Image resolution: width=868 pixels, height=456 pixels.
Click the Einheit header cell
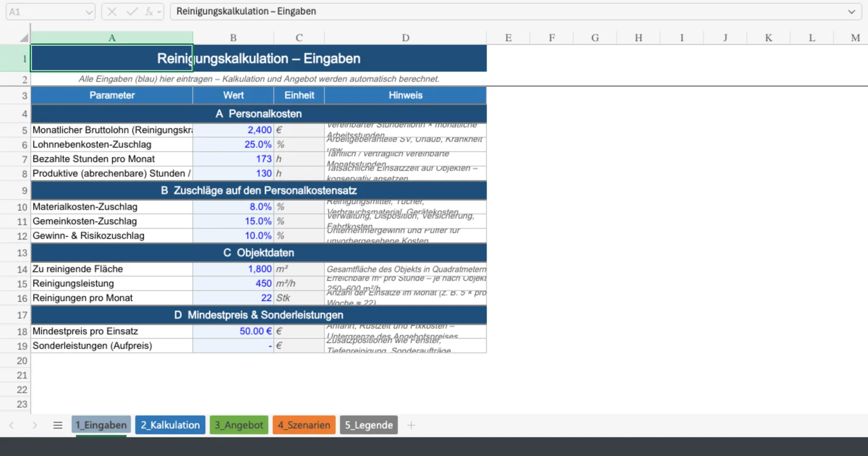[x=299, y=95]
